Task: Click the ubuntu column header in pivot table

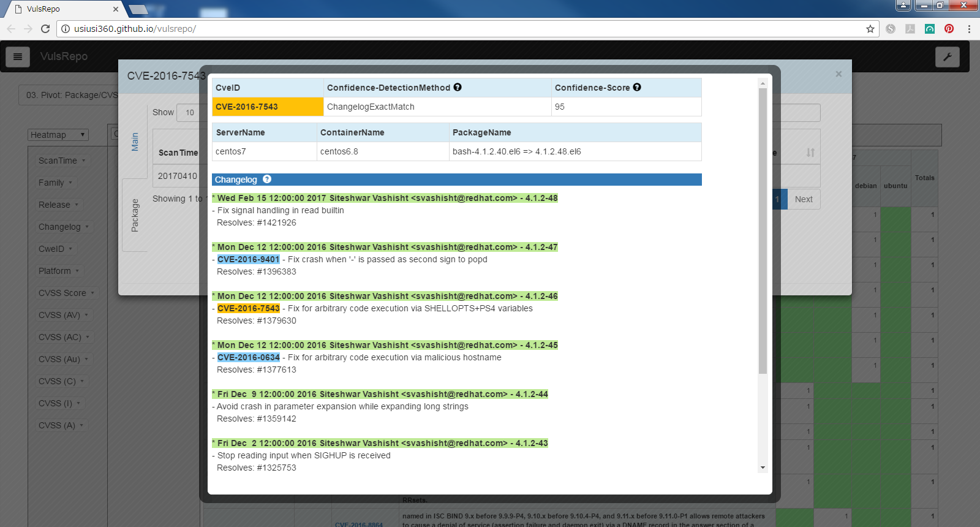Action: (x=895, y=186)
